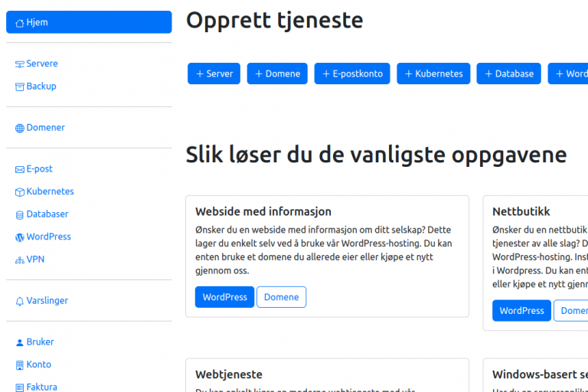588x392 pixels.
Task: Click the VPN network icon
Action: point(20,260)
